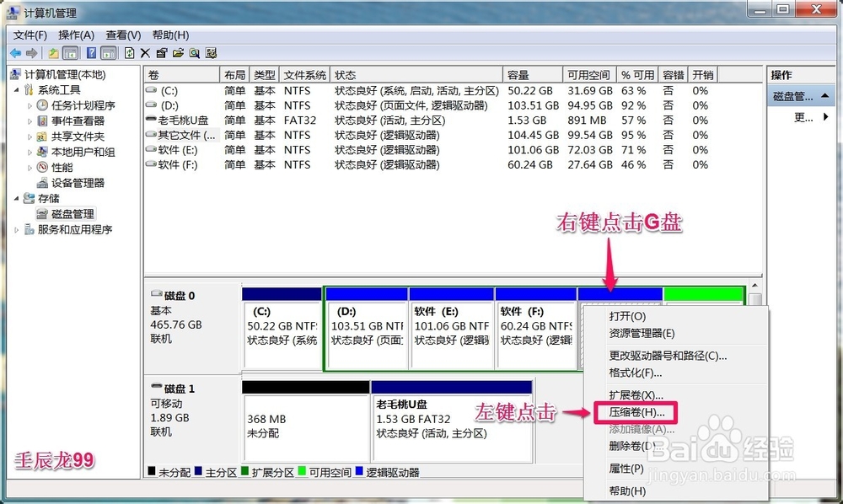Image resolution: width=843 pixels, height=504 pixels.
Task: Click the blue 主分区 legend color swatch
Action: pos(198,470)
